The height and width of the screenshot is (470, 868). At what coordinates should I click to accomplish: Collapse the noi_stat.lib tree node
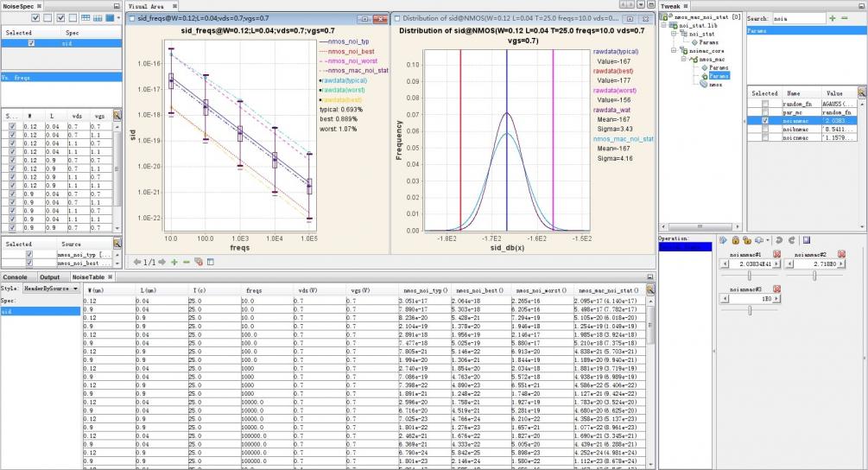tap(665, 25)
